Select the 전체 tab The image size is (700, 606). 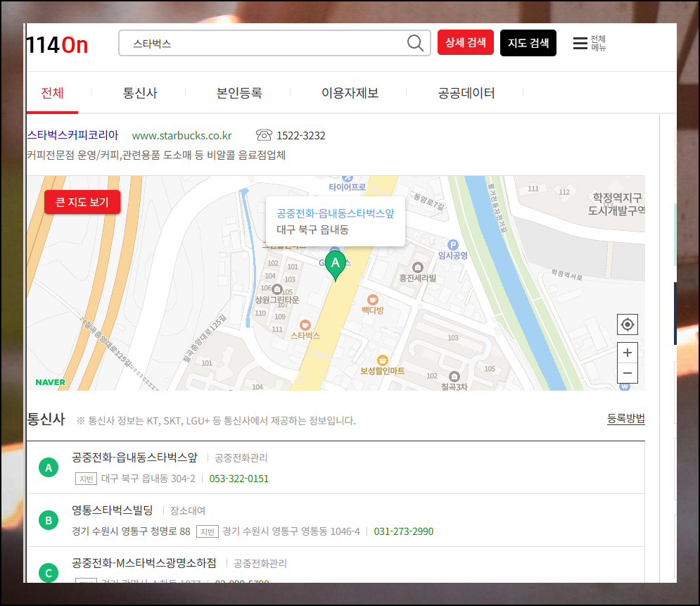(x=52, y=93)
